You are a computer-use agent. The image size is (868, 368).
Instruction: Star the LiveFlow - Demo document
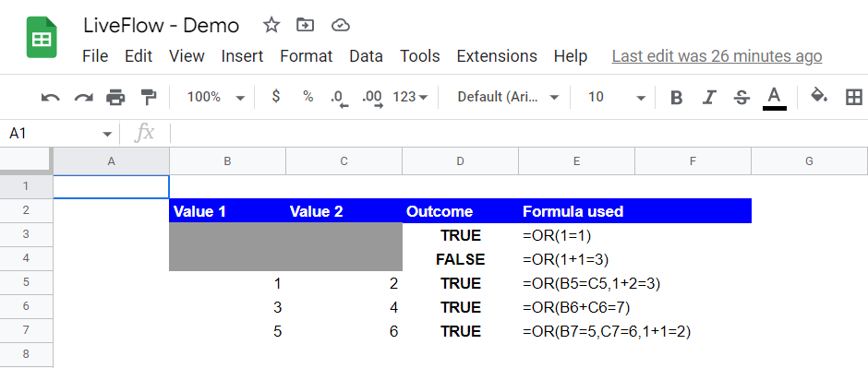271,25
